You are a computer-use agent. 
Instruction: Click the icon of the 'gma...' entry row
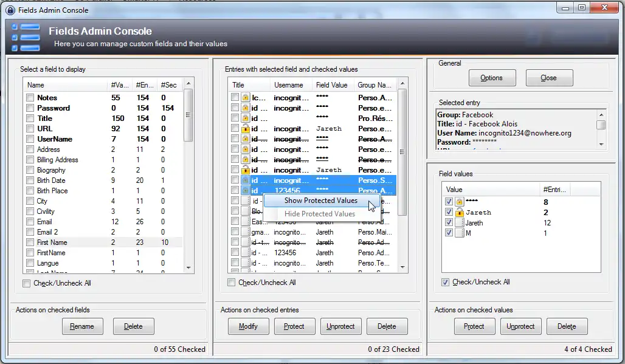click(245, 232)
